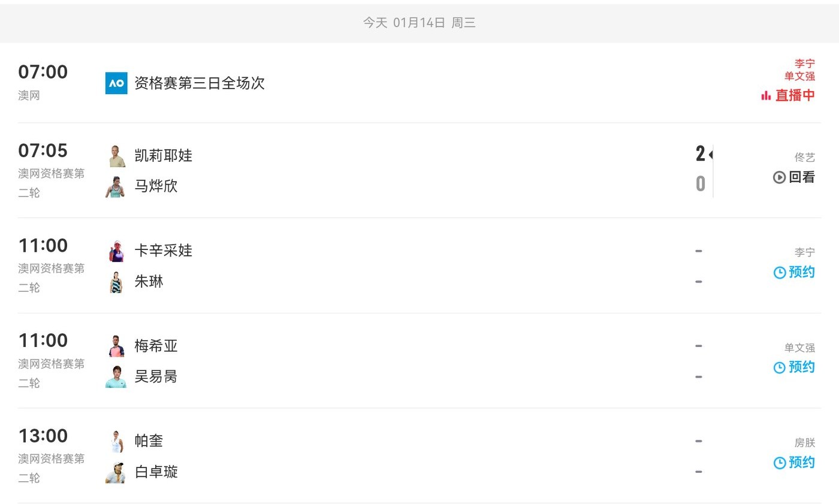
Task: Click the clock reserve icon for 白卓璇 match
Action: [x=779, y=463]
